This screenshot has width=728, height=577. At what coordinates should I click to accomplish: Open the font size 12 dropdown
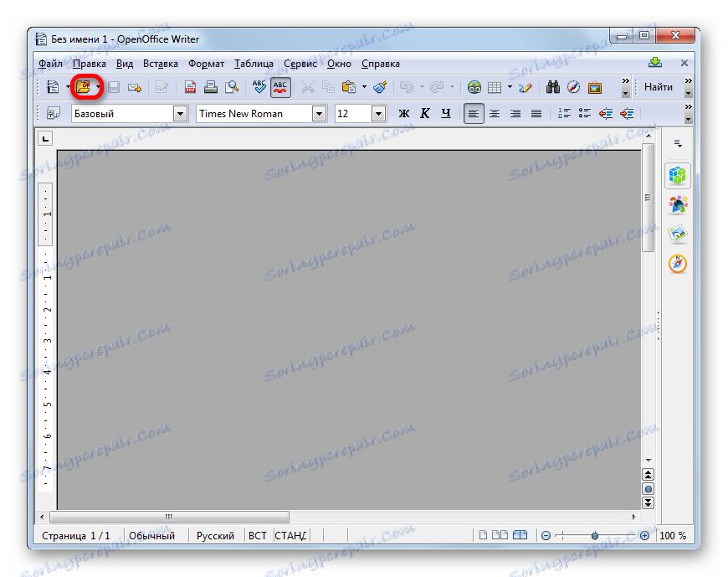[x=378, y=113]
